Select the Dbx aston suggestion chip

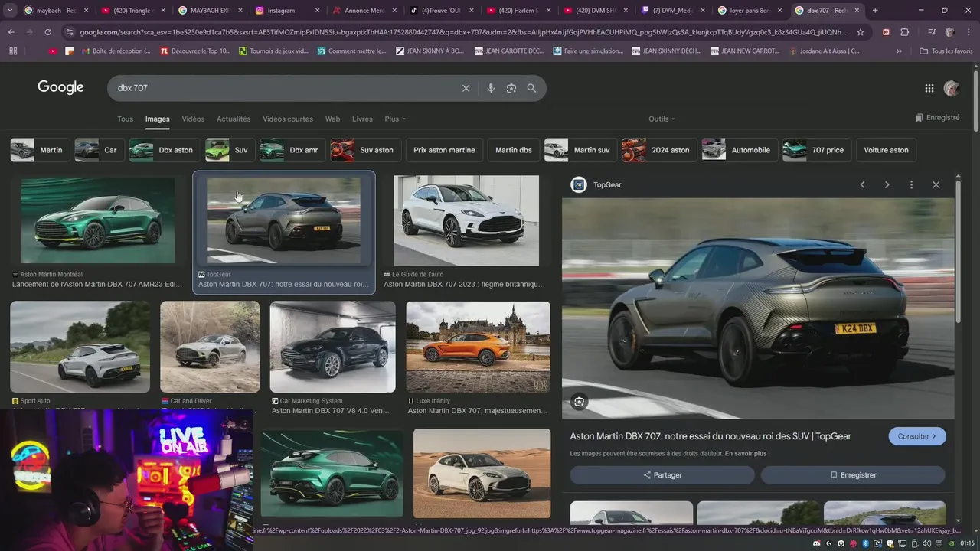[165, 150]
